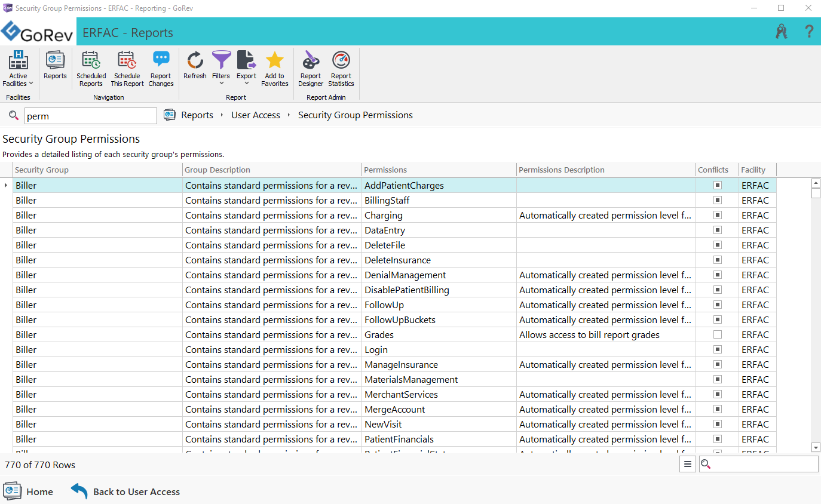The image size is (821, 504).
Task: Open the grid options hamburger menu
Action: pos(688,464)
